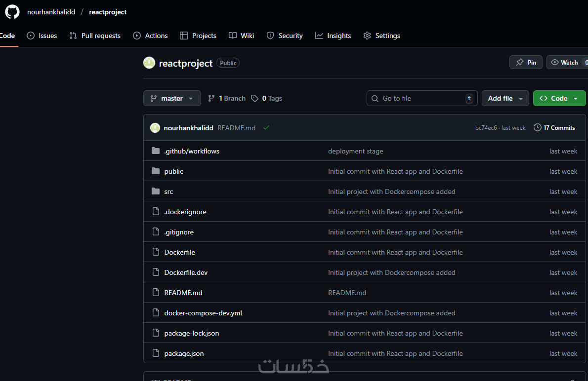Click the green commit status checkmark
Viewport: 588px width, 381px height.
click(266, 128)
